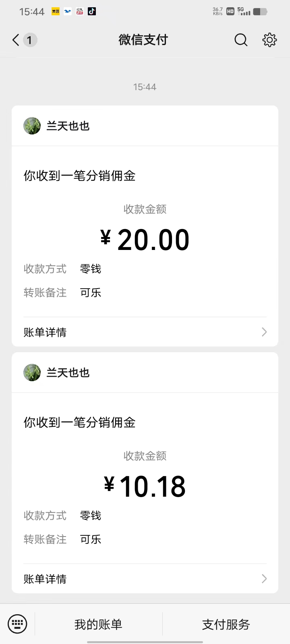Switch to keyboard input icon
Viewport: 290px width, 644px height.
[x=17, y=624]
